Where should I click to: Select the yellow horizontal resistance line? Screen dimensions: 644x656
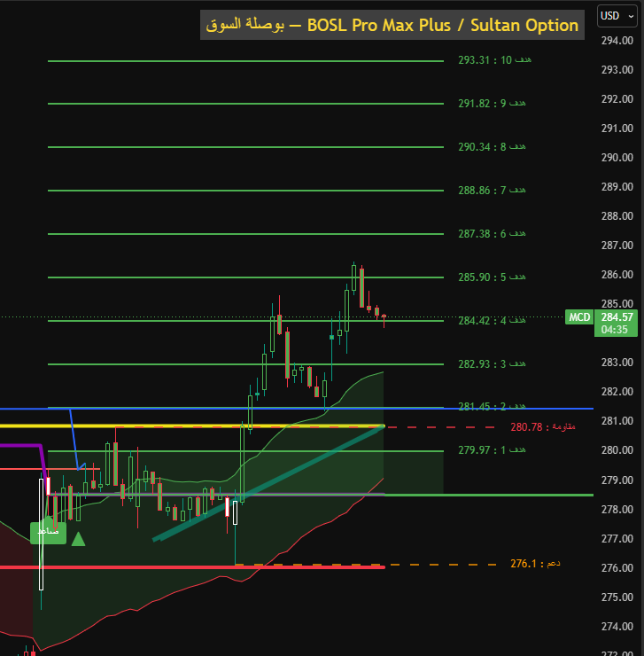pyautogui.click(x=192, y=426)
